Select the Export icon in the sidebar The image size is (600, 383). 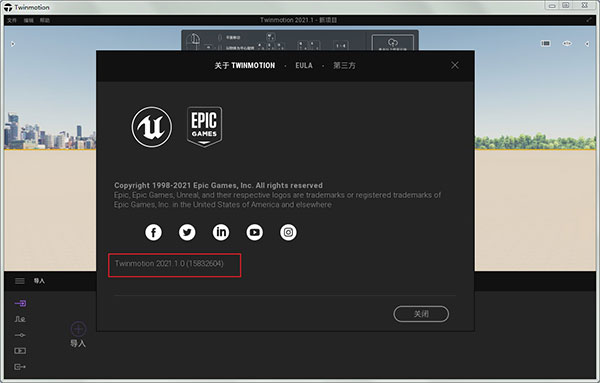pos(20,367)
